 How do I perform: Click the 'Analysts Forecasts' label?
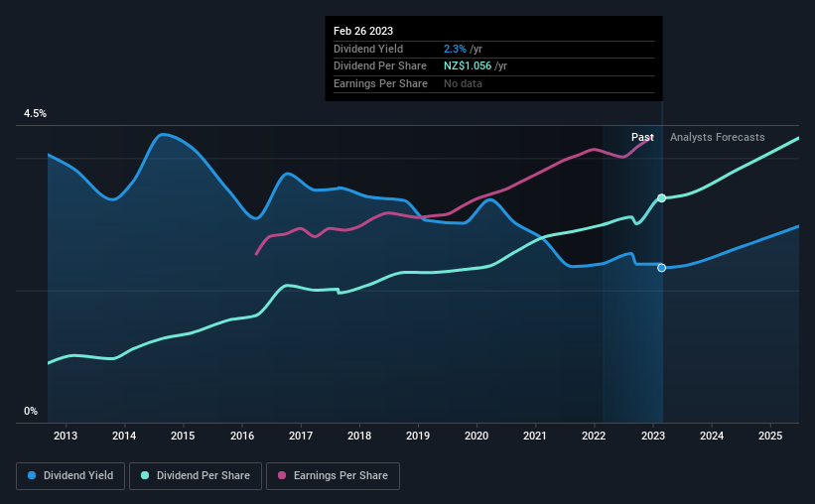coord(718,137)
